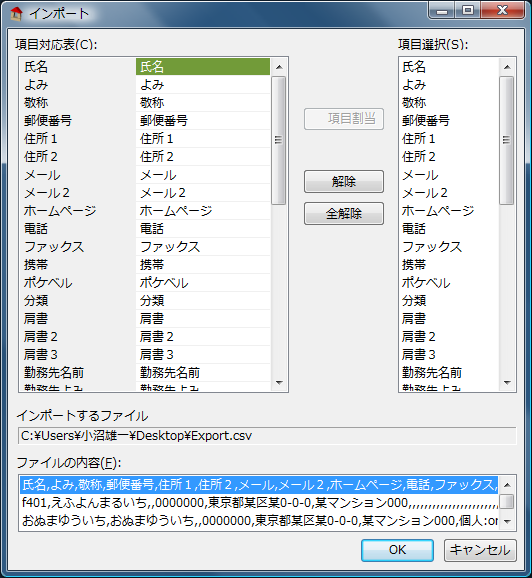Select the ポケベル row in the mapping table's left column
The width and height of the screenshot is (532, 578).
point(78,283)
